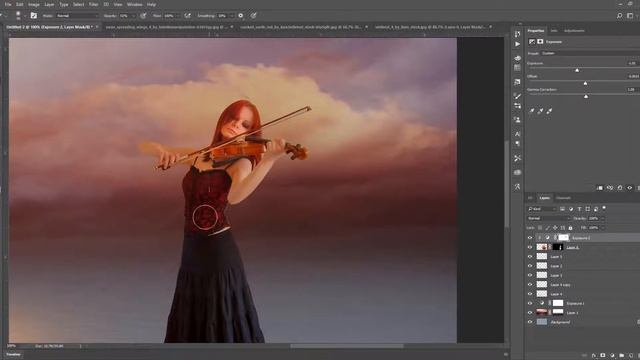Open the layer filter Kind dropdown

(x=542, y=209)
